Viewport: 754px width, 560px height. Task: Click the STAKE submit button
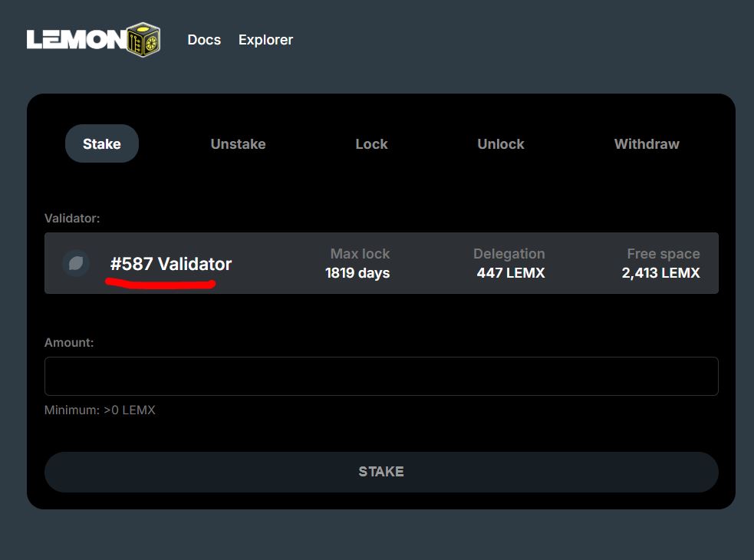coord(381,472)
